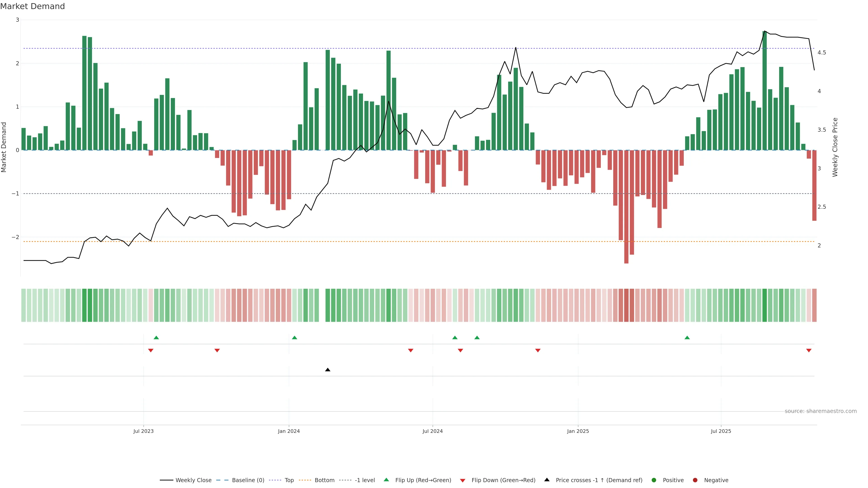Click green Flip Up legend triangle icon

(387, 480)
